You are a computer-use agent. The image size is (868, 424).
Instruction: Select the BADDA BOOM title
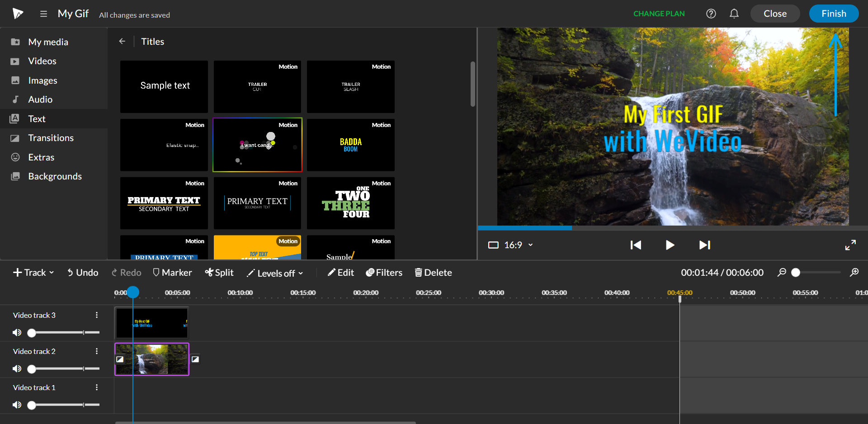(x=351, y=145)
